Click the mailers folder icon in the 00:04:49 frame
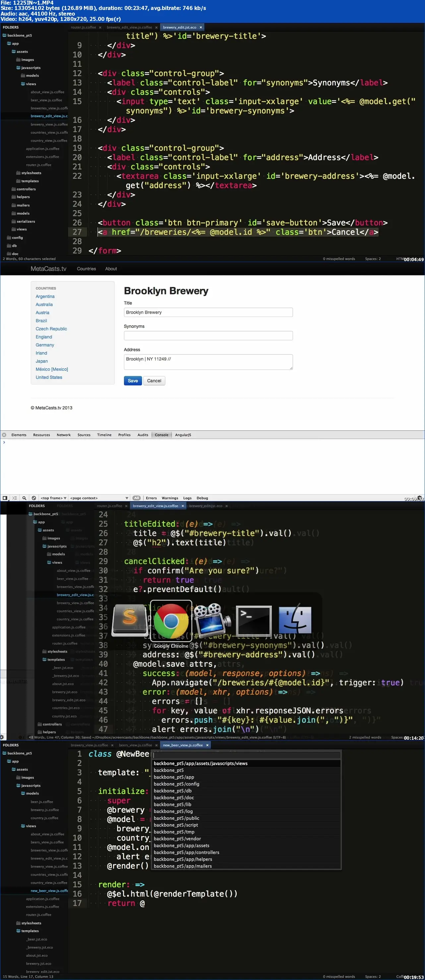Screen dimensions: 425x980 (x=14, y=205)
